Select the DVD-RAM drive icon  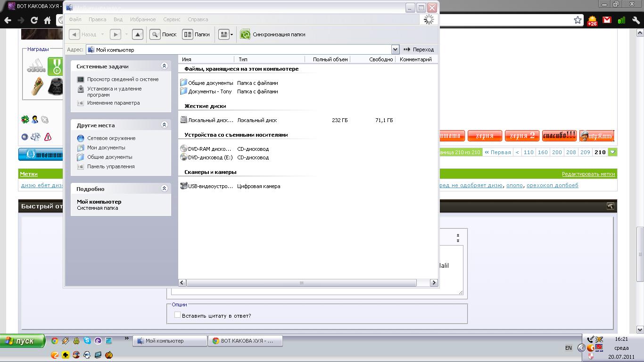pos(184,149)
